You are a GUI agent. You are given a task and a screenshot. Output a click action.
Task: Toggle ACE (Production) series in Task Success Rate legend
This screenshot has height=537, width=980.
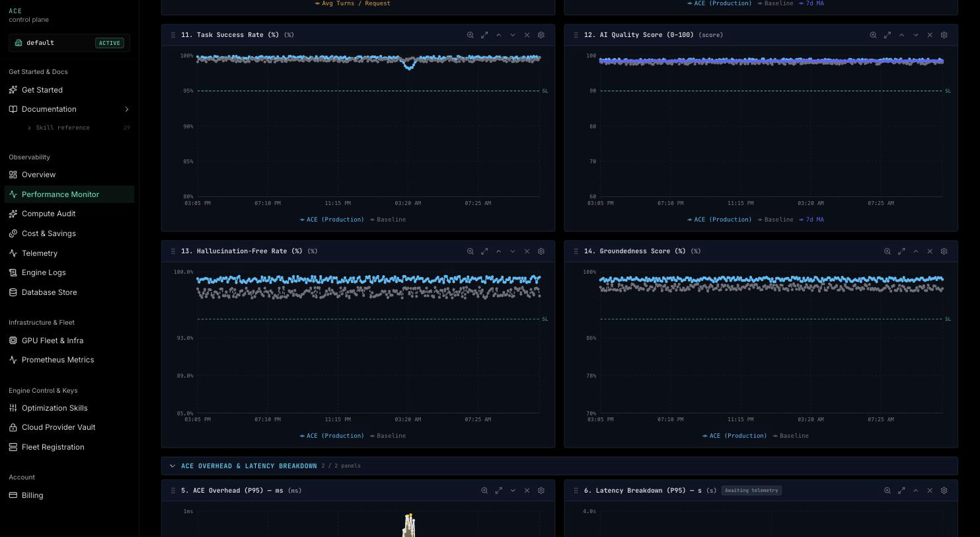[332, 220]
